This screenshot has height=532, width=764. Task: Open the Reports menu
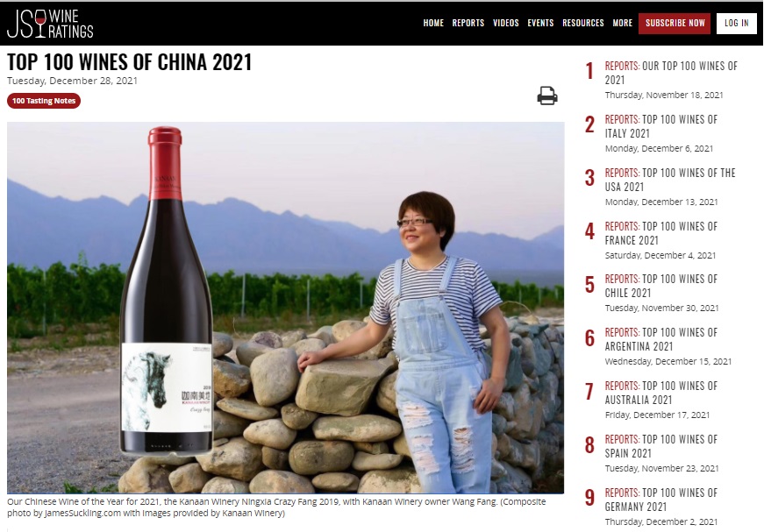468,23
